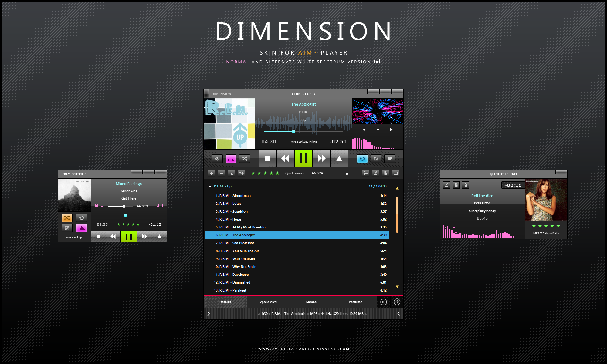Click eject button in Tray Controls

pyautogui.click(x=159, y=237)
